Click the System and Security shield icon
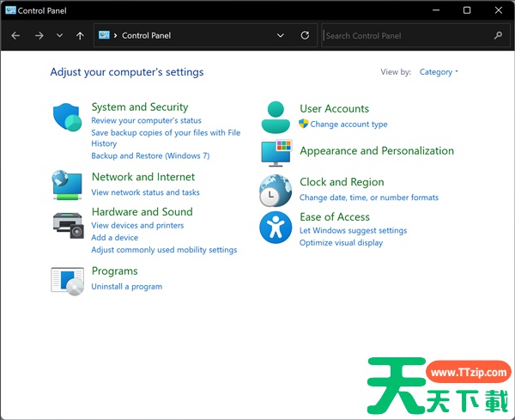The width and height of the screenshot is (515, 420). point(67,117)
